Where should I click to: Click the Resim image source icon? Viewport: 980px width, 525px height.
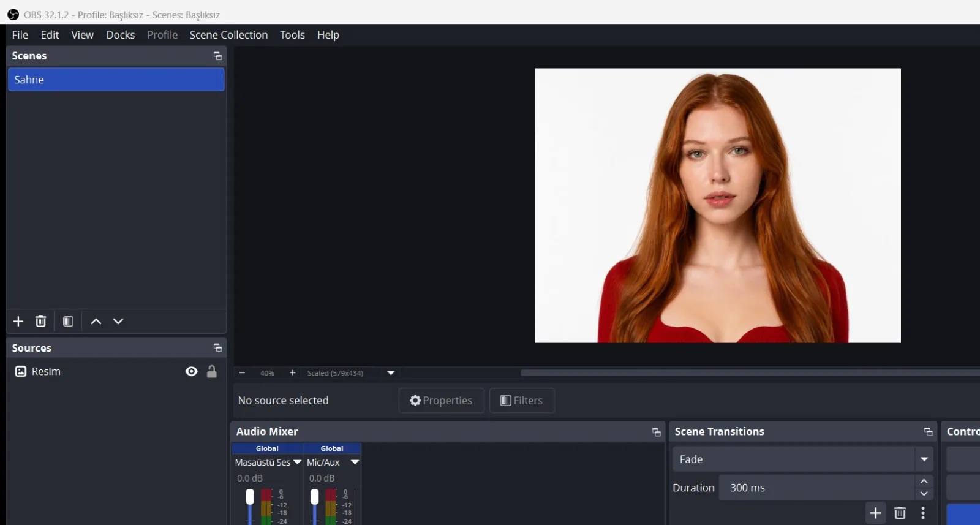[21, 371]
